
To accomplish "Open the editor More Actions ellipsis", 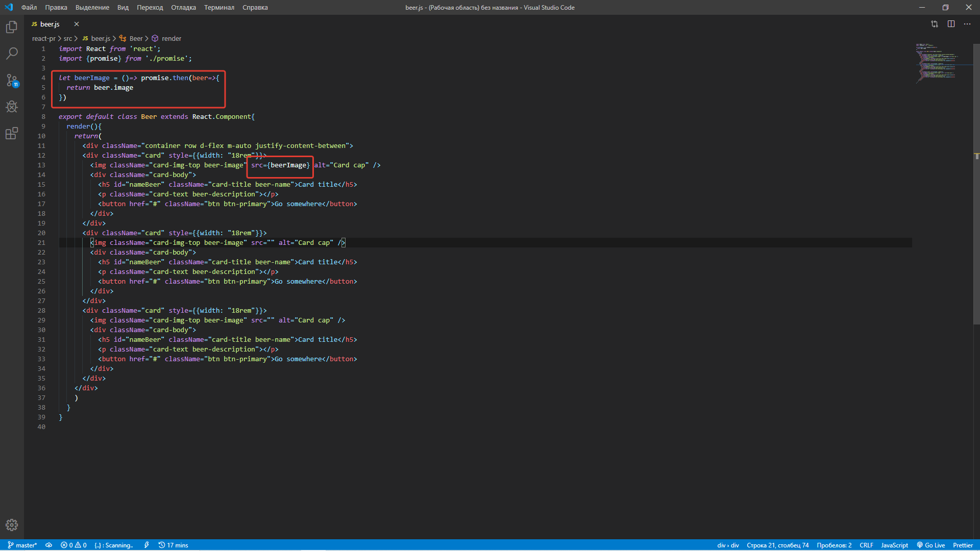I will coord(967,24).
